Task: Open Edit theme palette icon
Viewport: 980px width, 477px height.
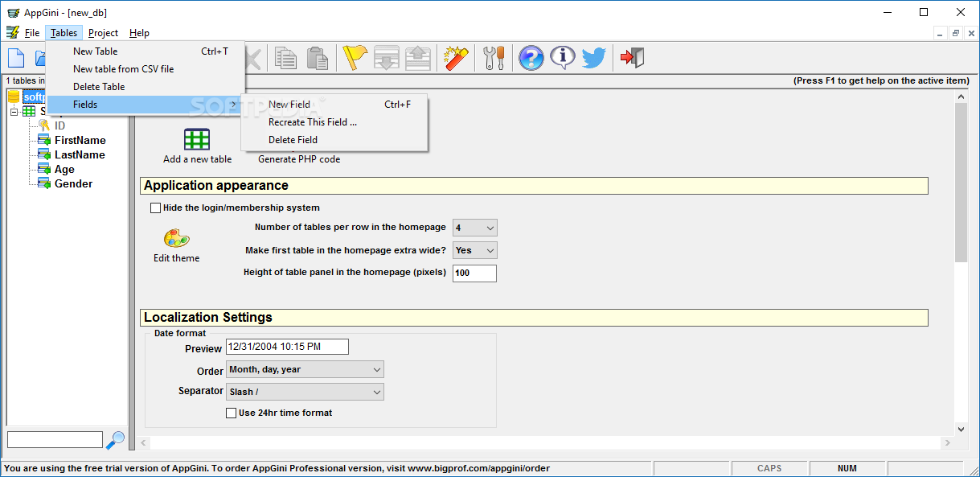Action: click(176, 238)
